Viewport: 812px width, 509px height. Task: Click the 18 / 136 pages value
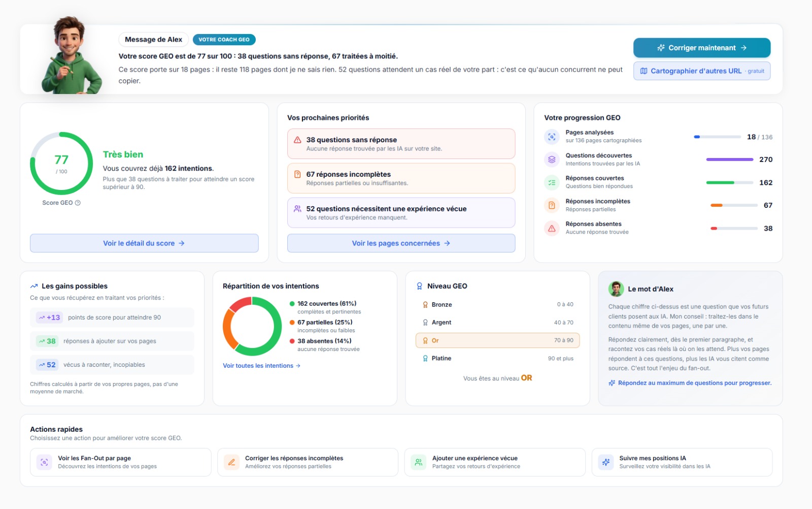tap(760, 137)
